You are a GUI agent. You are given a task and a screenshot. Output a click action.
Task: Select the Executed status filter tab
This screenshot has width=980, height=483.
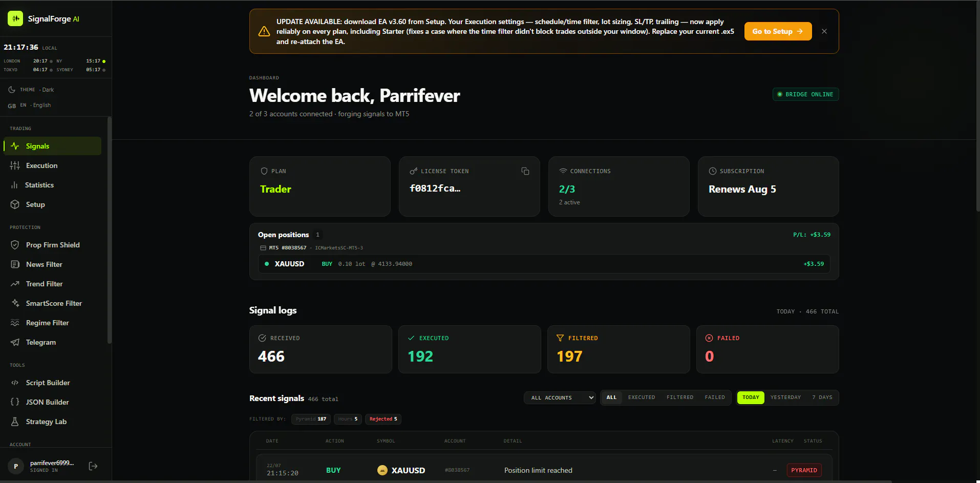click(642, 397)
